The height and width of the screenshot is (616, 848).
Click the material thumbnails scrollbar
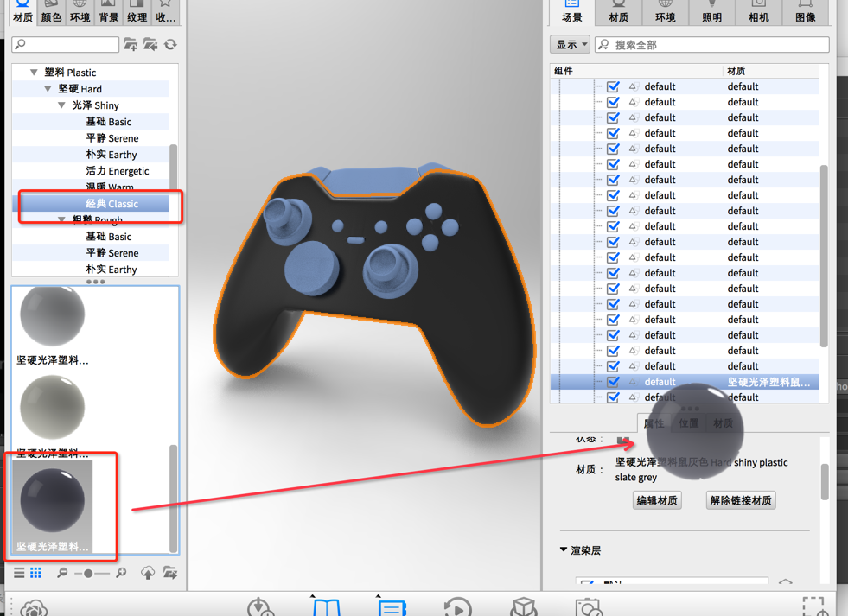coord(174,498)
